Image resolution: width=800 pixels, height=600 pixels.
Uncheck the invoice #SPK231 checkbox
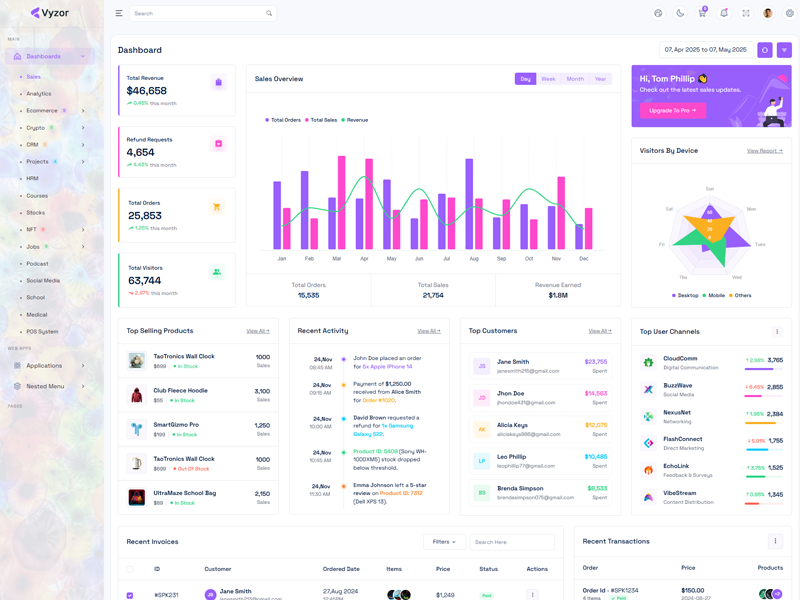click(x=130, y=595)
